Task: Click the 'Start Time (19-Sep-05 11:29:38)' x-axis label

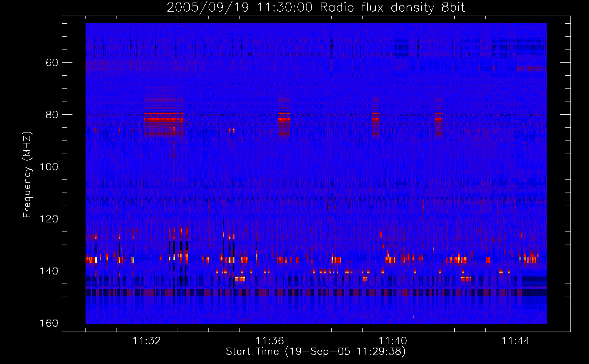Action: 316,352
